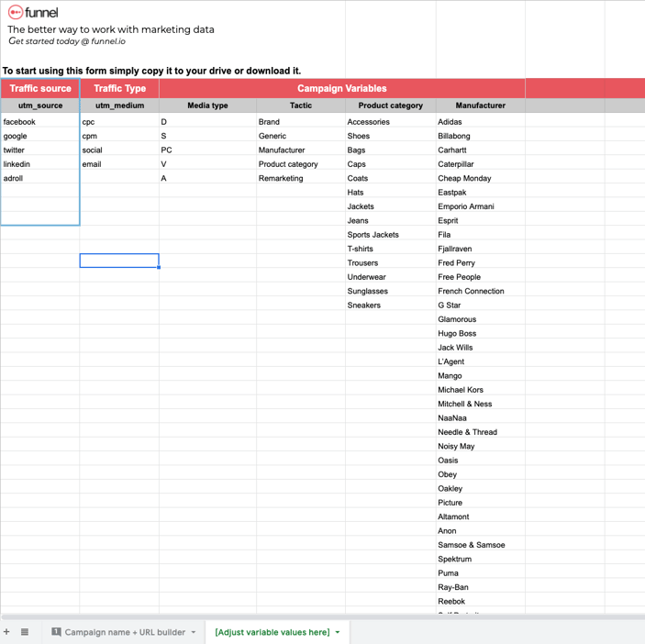Select the cpc cell
645x644 pixels.
click(119, 122)
